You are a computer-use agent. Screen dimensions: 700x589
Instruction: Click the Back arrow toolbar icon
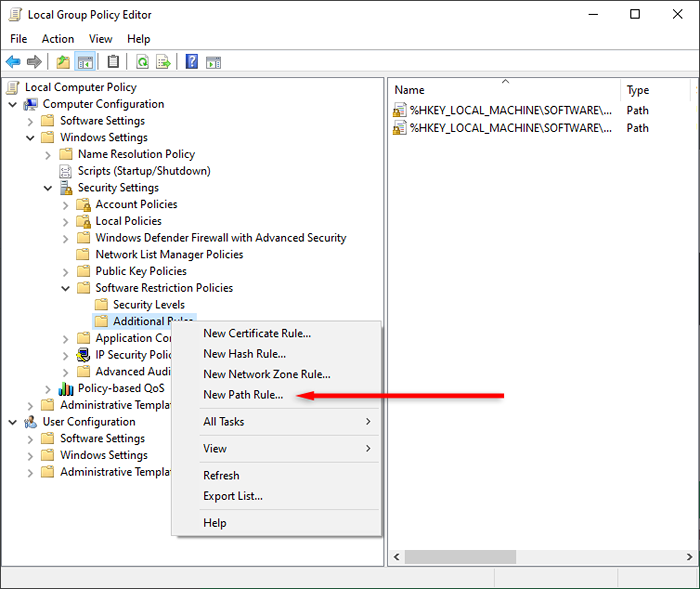tap(13, 62)
